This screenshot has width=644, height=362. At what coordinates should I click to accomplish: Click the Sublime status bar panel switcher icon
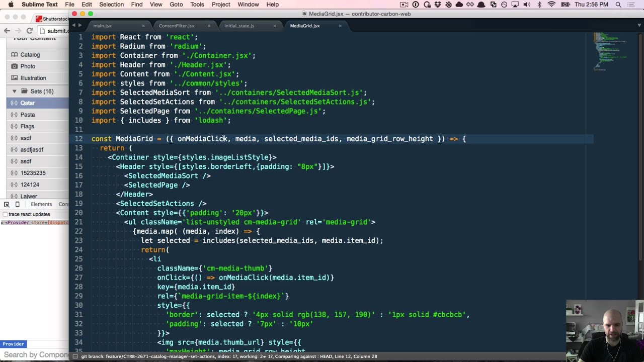point(75,356)
